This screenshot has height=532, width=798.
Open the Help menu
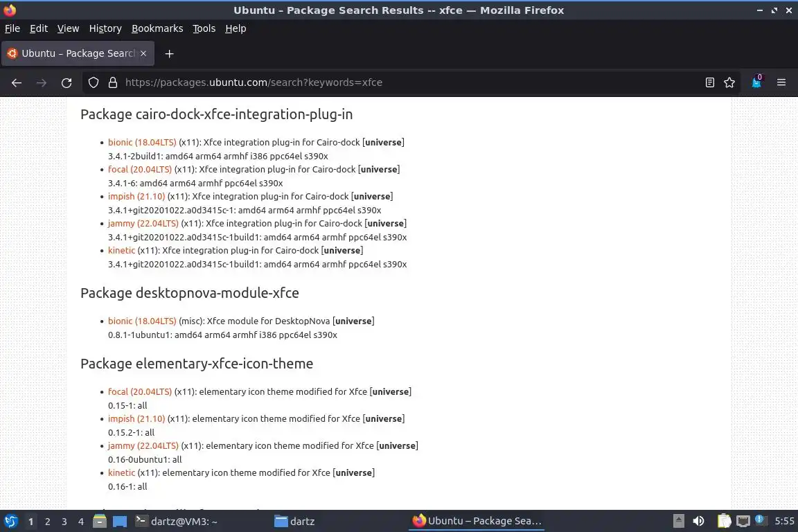[x=236, y=28]
